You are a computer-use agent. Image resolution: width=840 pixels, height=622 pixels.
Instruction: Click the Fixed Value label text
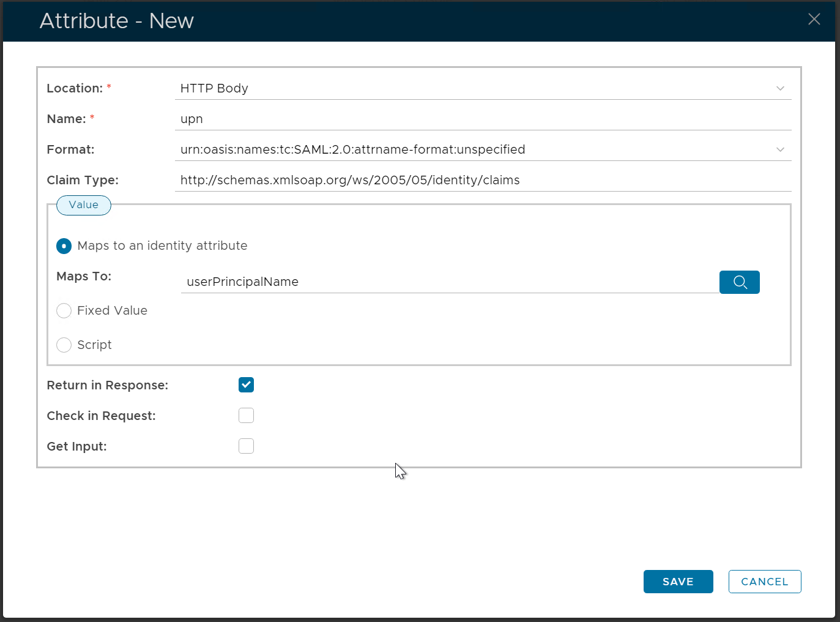pos(112,311)
